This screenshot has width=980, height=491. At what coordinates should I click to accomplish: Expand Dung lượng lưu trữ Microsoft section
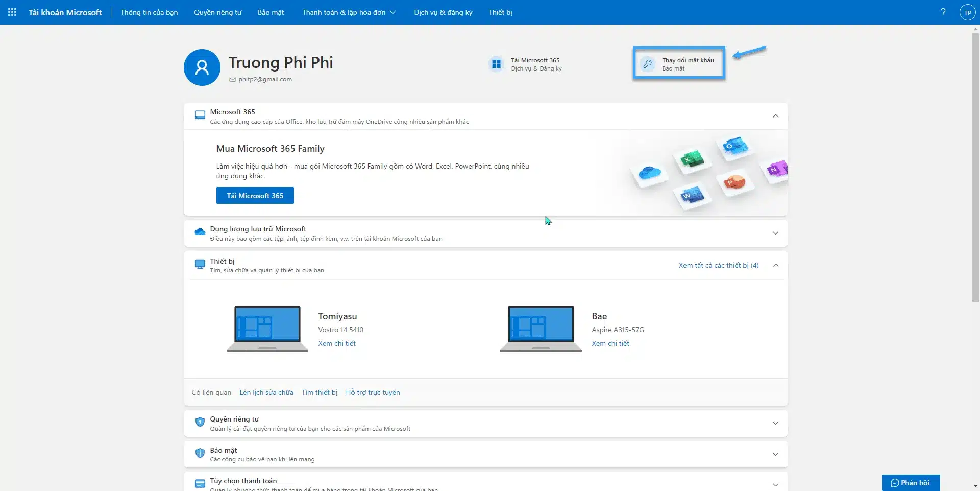pyautogui.click(x=775, y=233)
